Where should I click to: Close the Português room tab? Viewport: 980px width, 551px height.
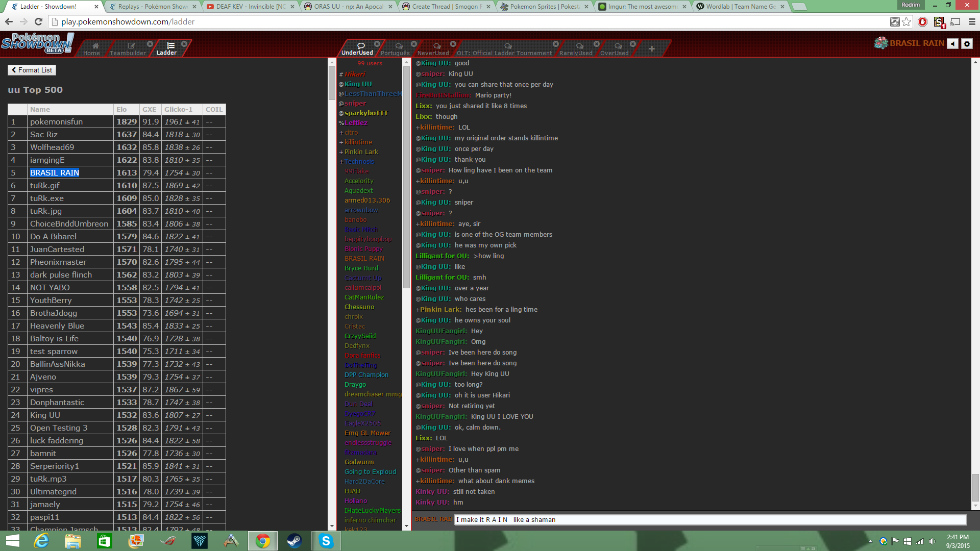pos(414,44)
